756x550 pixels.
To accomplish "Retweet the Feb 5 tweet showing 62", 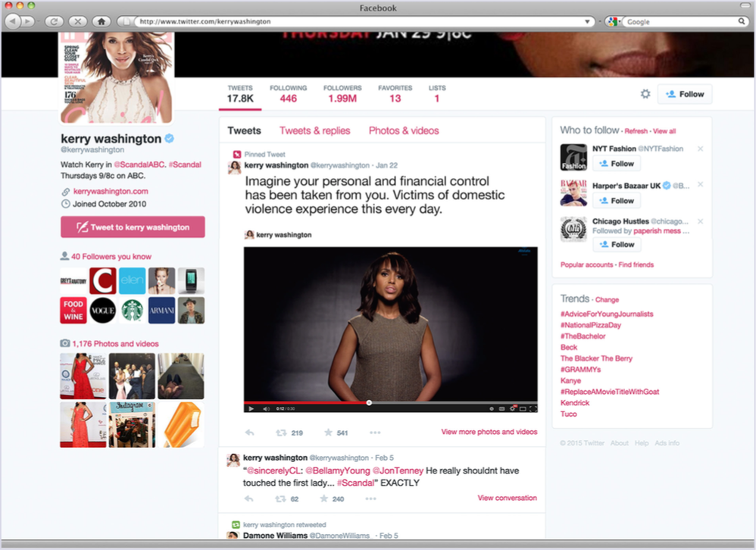I will point(287,499).
